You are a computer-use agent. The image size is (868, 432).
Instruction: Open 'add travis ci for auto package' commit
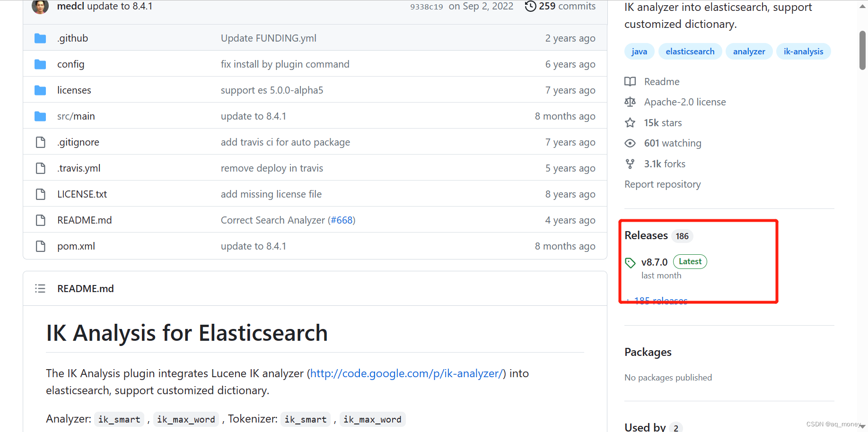point(286,142)
